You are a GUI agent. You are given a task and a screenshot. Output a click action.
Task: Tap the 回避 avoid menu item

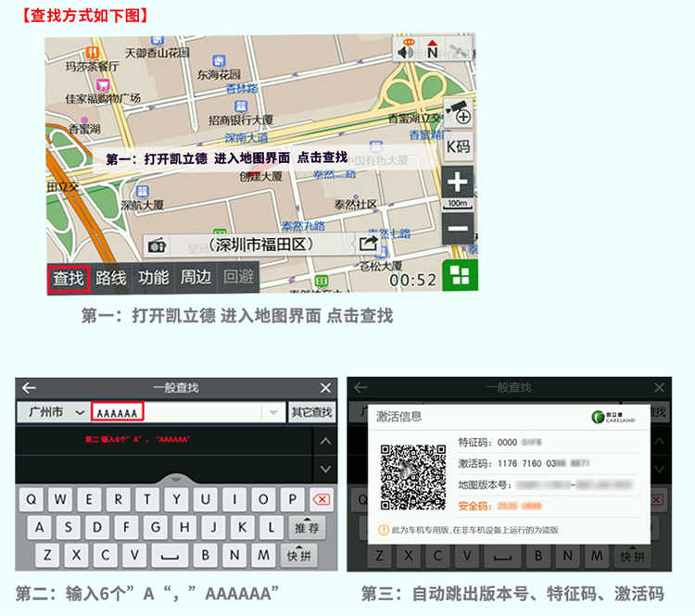pyautogui.click(x=238, y=277)
